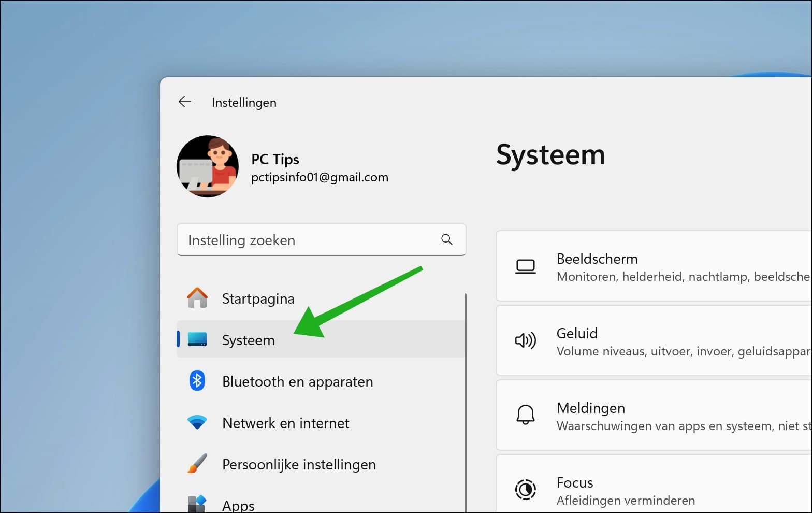812x513 pixels.
Task: Open the PC Tips profile picture
Action: click(x=208, y=166)
